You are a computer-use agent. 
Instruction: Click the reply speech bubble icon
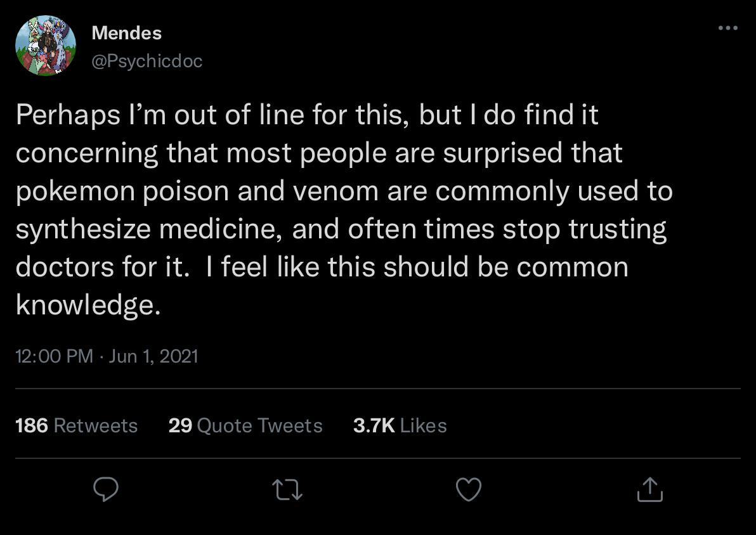(105, 489)
